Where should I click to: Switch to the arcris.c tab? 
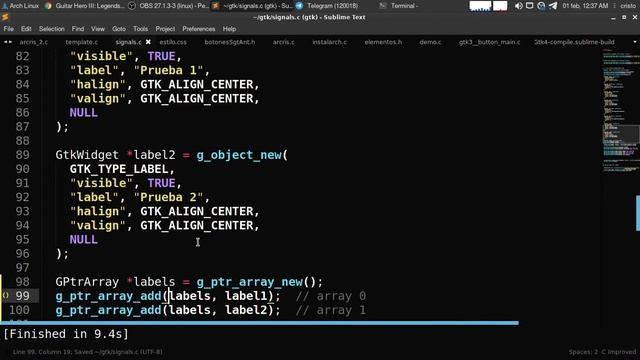(283, 42)
